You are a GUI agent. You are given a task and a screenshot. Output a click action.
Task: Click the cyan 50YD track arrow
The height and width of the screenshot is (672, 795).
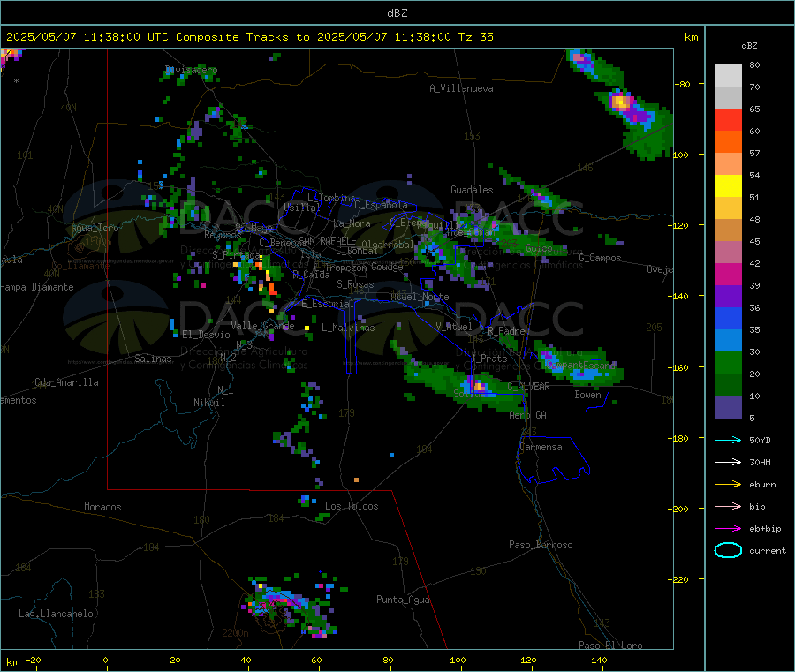click(x=728, y=440)
